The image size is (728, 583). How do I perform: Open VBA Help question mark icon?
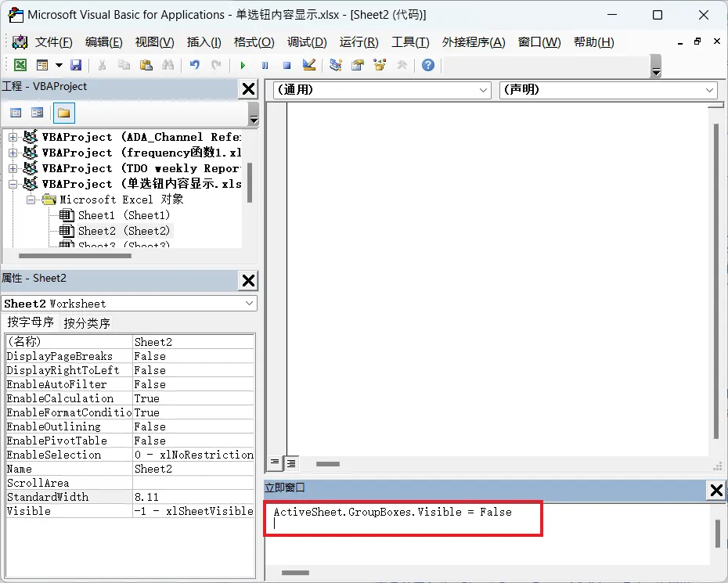pos(428,65)
